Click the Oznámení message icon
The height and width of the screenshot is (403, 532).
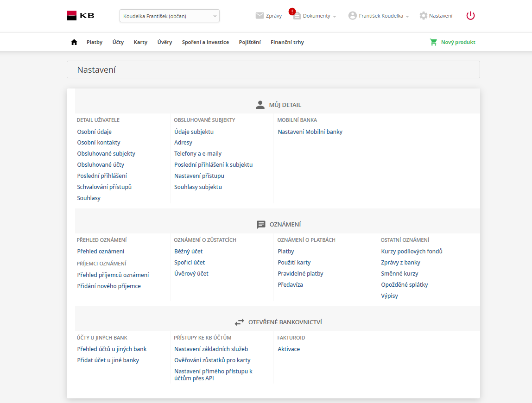[261, 225]
